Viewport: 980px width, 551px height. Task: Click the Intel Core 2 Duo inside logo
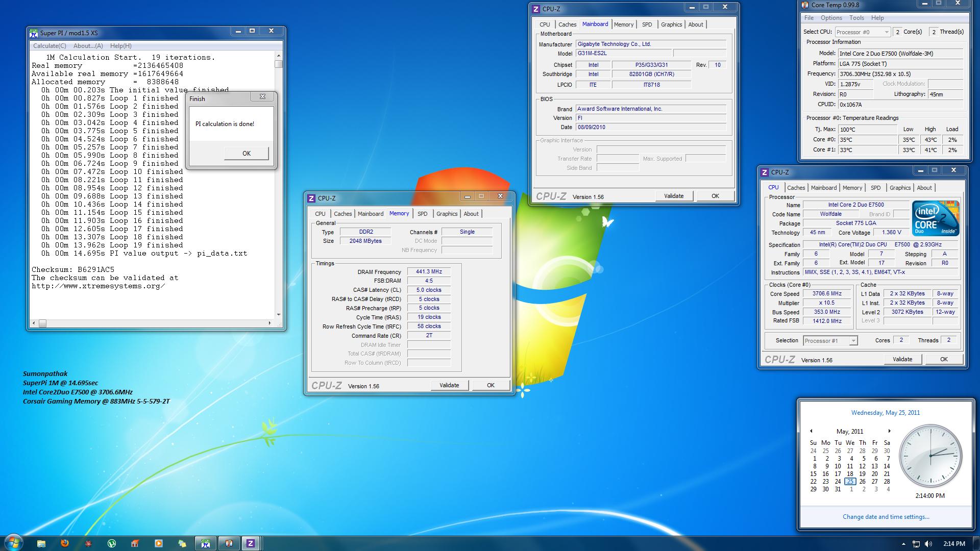click(936, 218)
